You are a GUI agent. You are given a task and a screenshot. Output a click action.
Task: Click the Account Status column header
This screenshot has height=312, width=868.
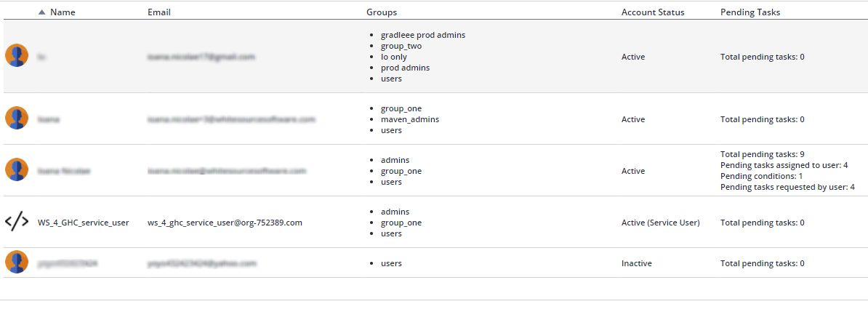tap(653, 12)
